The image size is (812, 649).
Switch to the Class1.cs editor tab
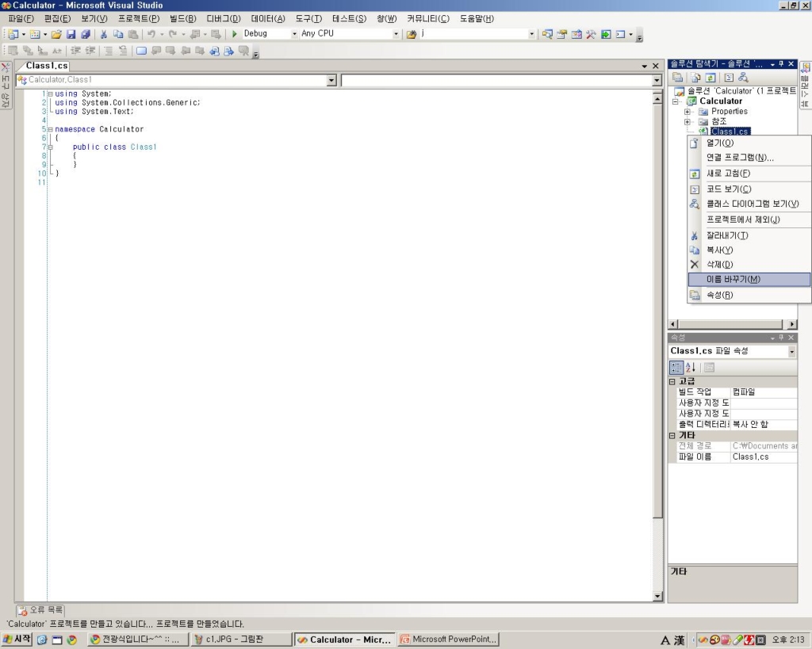coord(46,66)
